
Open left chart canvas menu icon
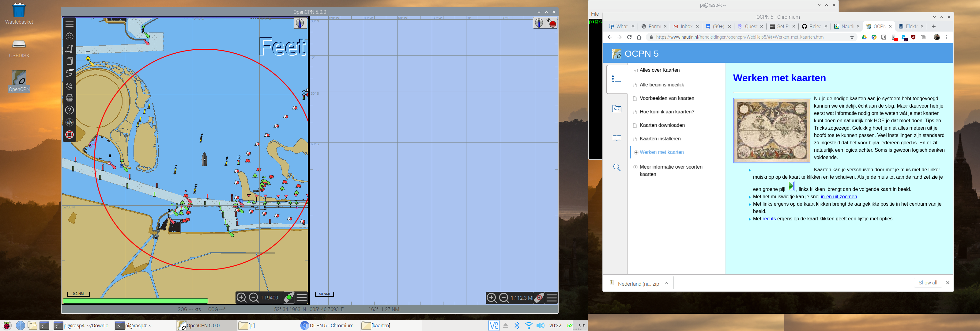click(301, 298)
